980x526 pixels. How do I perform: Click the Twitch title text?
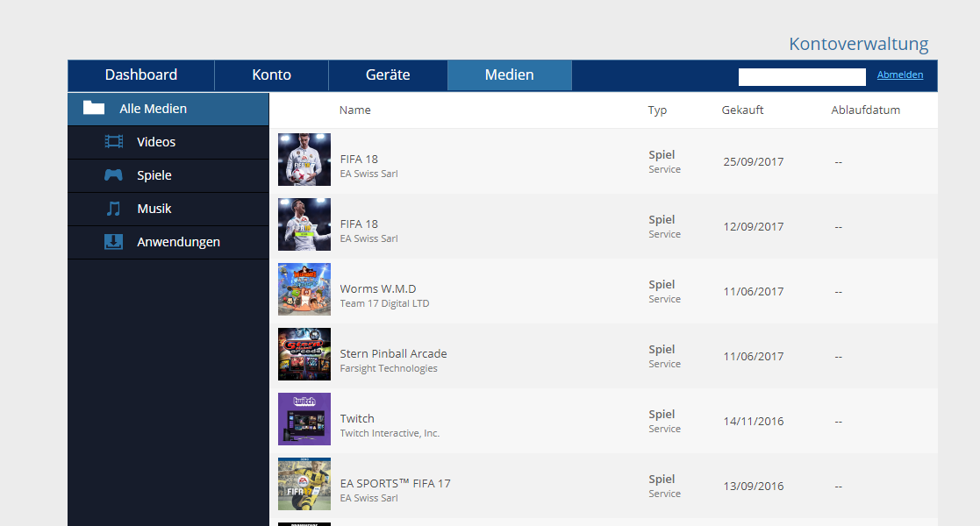coord(357,418)
